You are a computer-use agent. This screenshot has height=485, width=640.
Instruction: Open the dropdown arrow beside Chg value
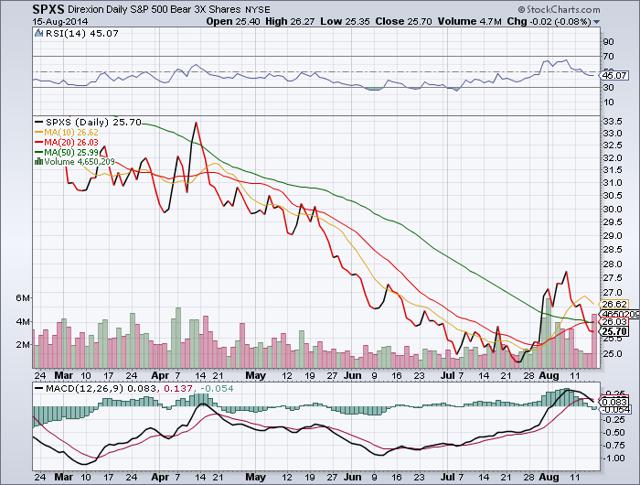tap(597, 22)
